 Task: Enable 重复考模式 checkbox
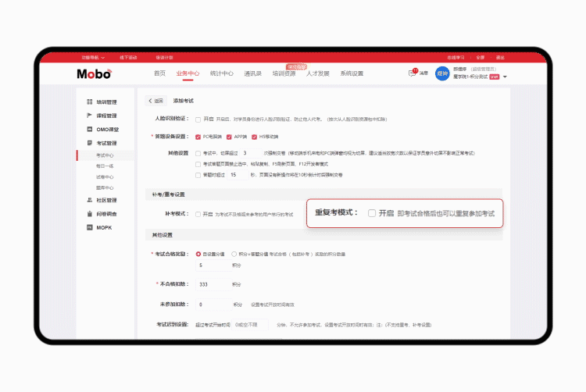coord(372,212)
